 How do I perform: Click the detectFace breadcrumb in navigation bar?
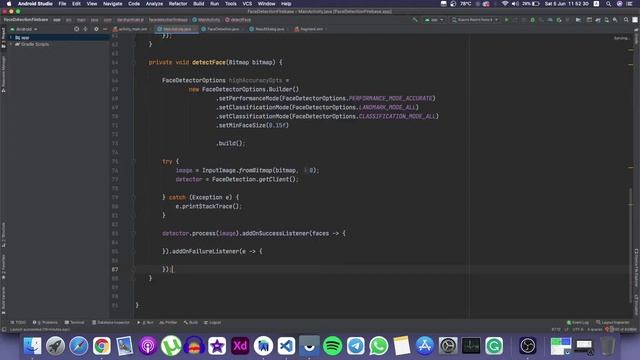pyautogui.click(x=238, y=20)
